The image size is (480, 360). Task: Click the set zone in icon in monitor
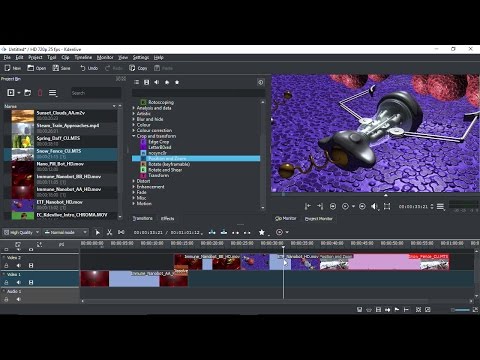coord(308,207)
